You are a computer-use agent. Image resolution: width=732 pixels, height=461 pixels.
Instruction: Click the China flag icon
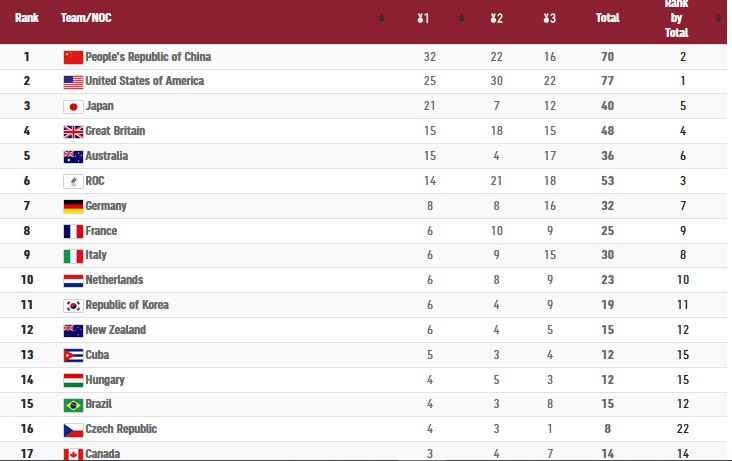pos(73,57)
